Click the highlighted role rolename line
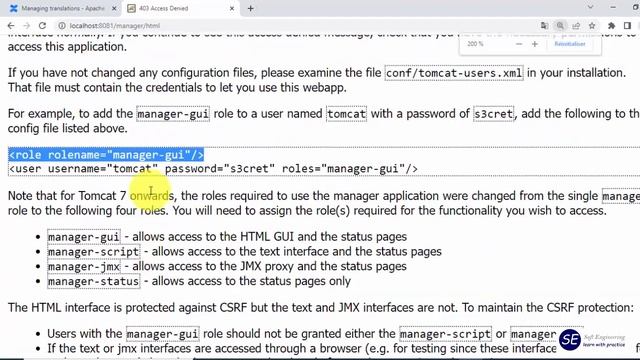Viewport: 640px width, 360px height. click(x=106, y=155)
